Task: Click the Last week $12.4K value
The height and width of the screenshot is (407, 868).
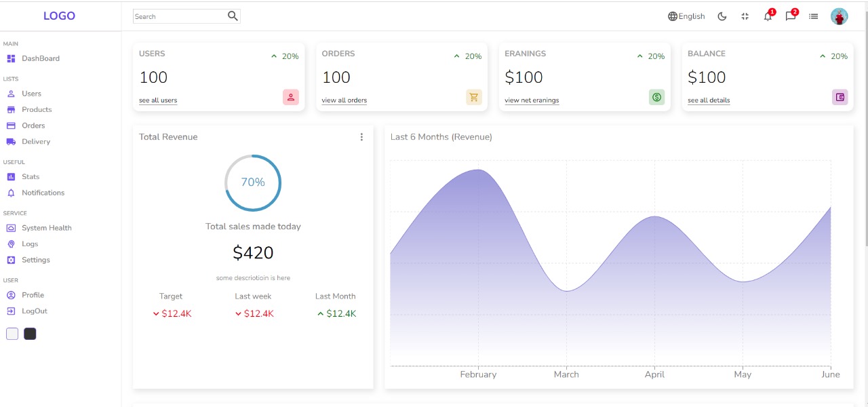Action: click(x=254, y=313)
